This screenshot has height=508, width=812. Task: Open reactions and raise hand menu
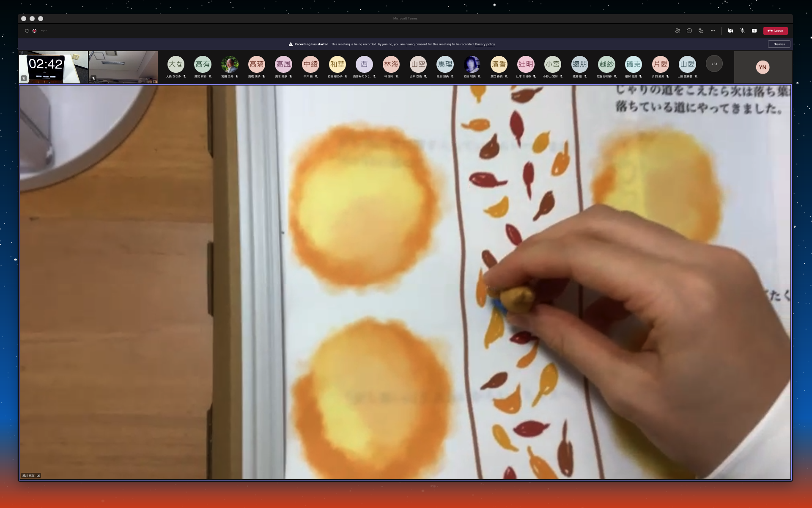tap(701, 31)
